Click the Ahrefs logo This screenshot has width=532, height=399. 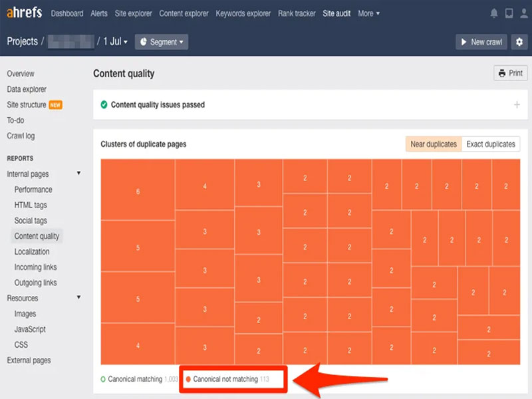25,13
